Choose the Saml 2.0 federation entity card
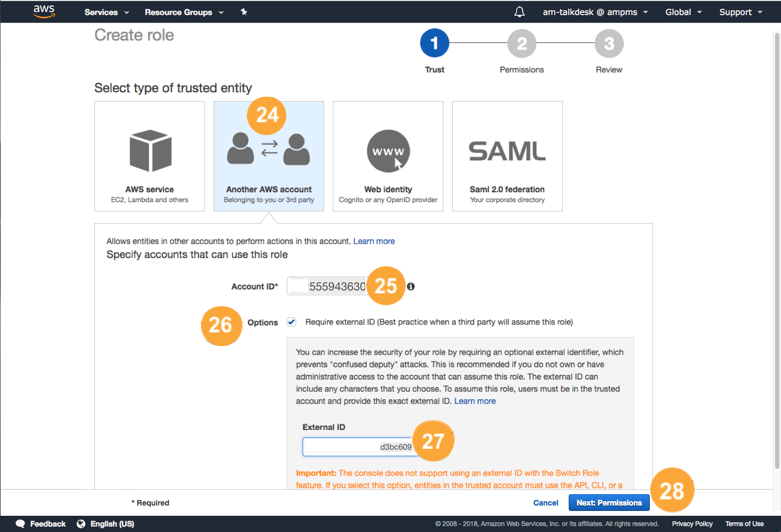 click(x=507, y=156)
